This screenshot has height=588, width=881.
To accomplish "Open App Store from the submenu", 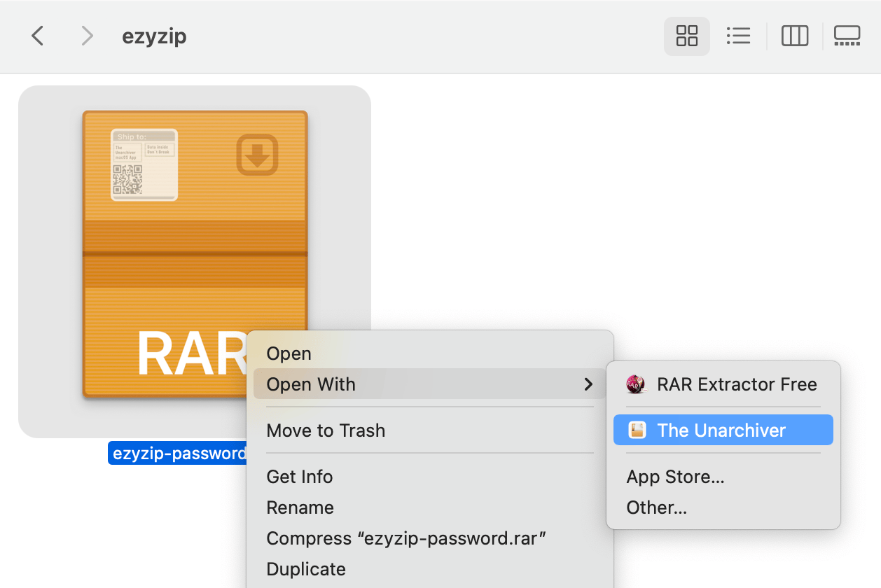I will tap(675, 477).
